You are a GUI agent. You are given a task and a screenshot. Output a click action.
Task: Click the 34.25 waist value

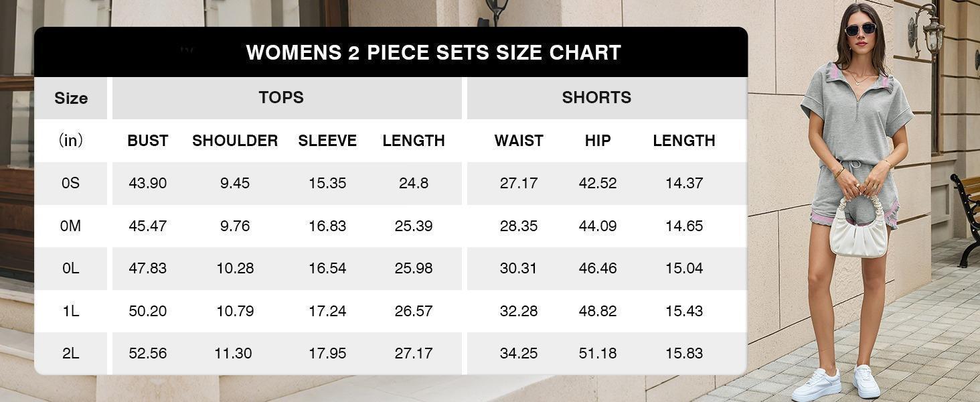point(519,353)
